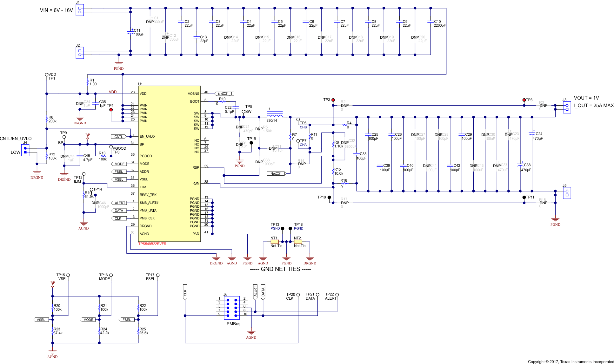Select the J1 input connector symbol
This screenshot has width=614, height=364.
pyautogui.click(x=80, y=10)
